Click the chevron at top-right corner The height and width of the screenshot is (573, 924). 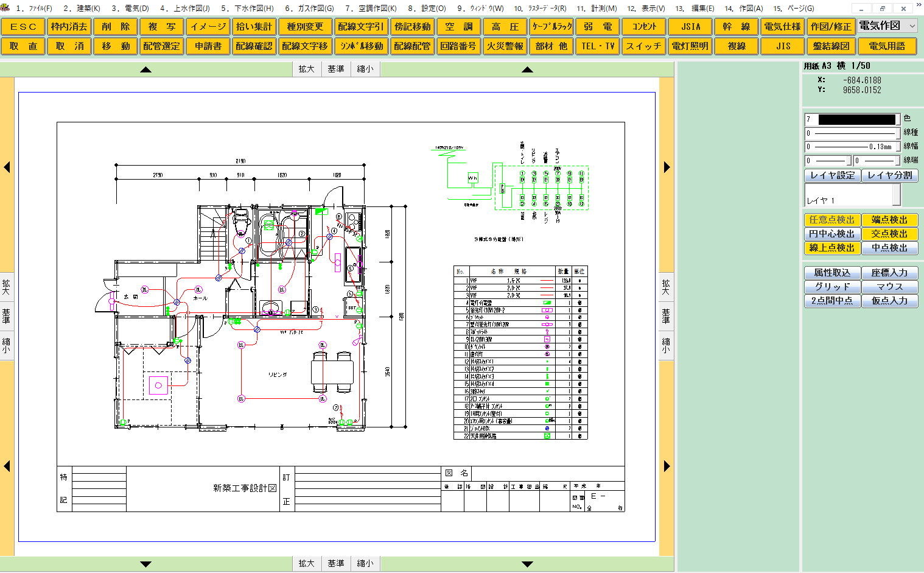[x=919, y=4]
